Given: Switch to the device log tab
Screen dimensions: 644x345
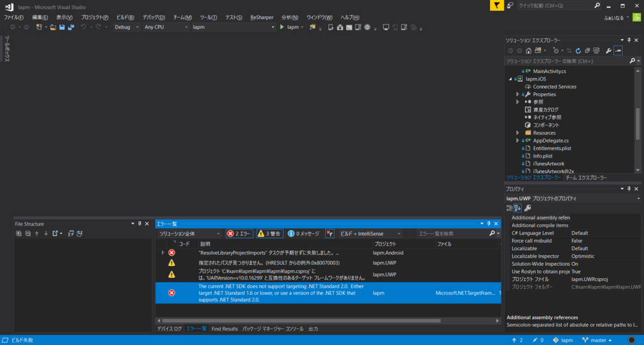Looking at the screenshot, I should 169,329.
